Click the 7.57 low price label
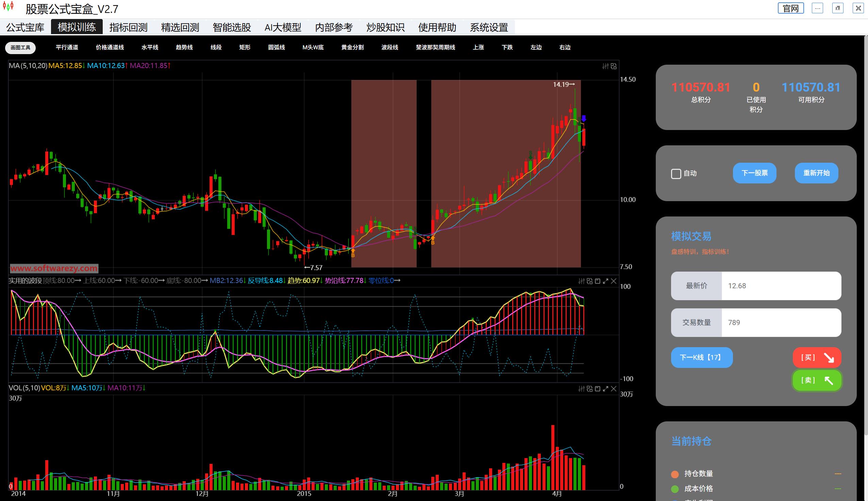Screen dimensions: 868x501 [314, 268]
